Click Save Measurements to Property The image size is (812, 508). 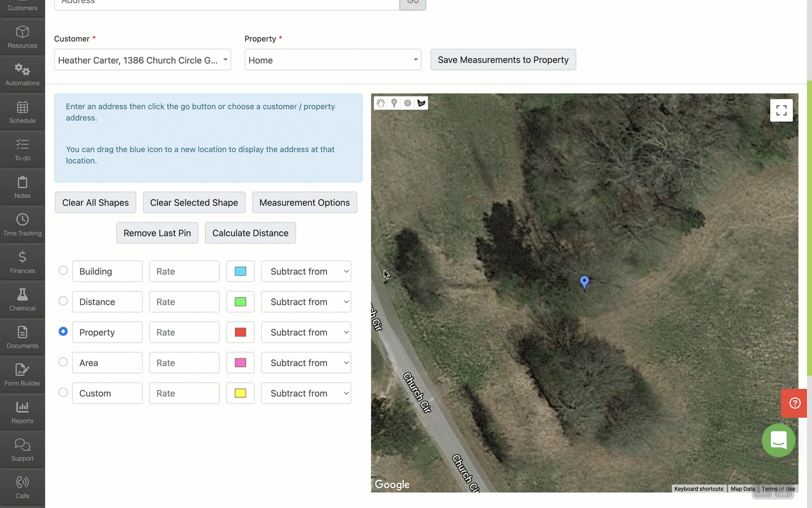(x=503, y=60)
